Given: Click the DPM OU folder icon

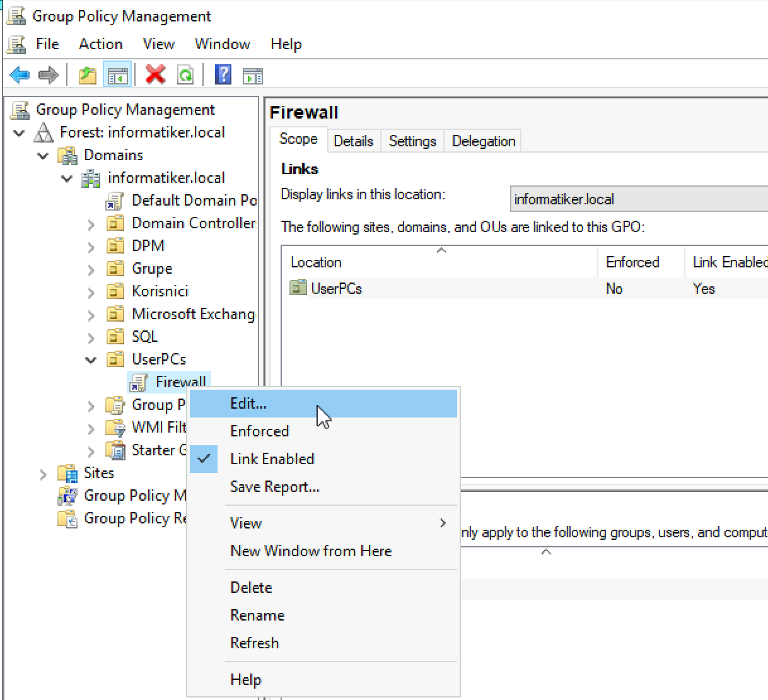Looking at the screenshot, I should (x=115, y=246).
